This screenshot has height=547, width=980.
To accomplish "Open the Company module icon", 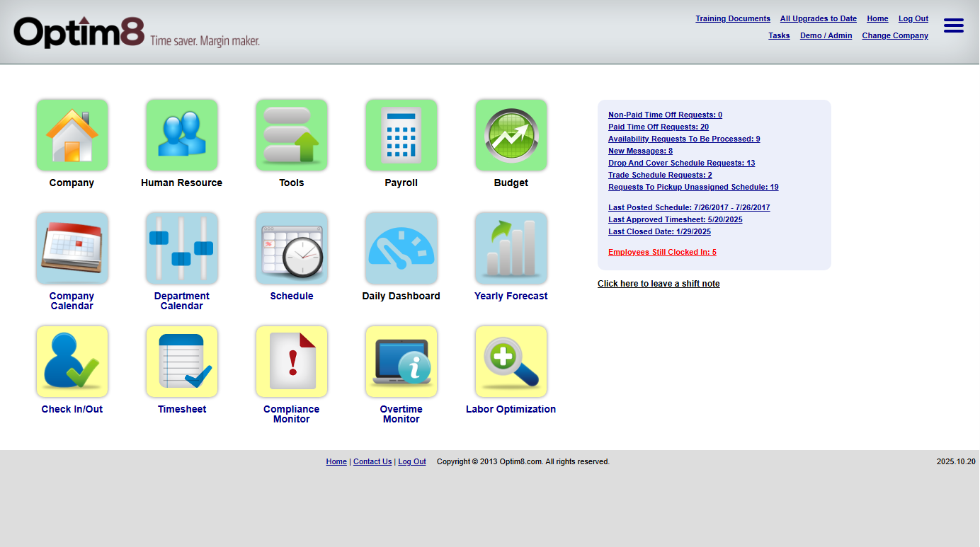I will click(72, 135).
